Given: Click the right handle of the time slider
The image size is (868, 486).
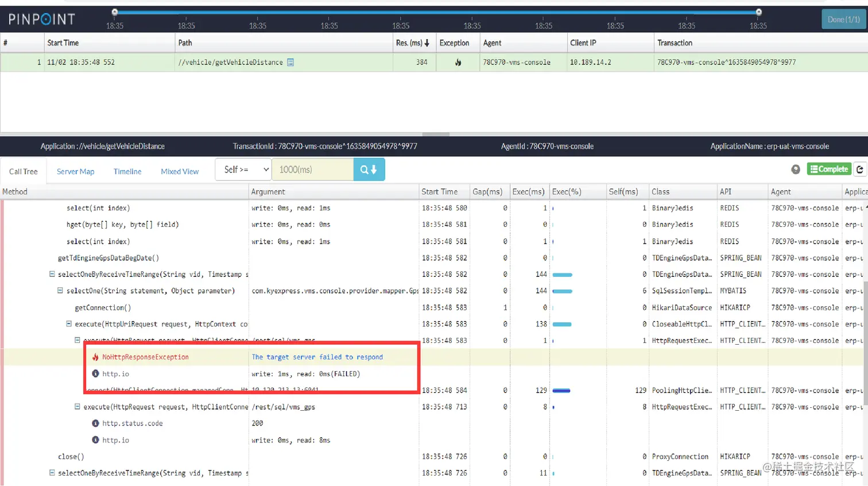Looking at the screenshot, I should click(x=759, y=12).
